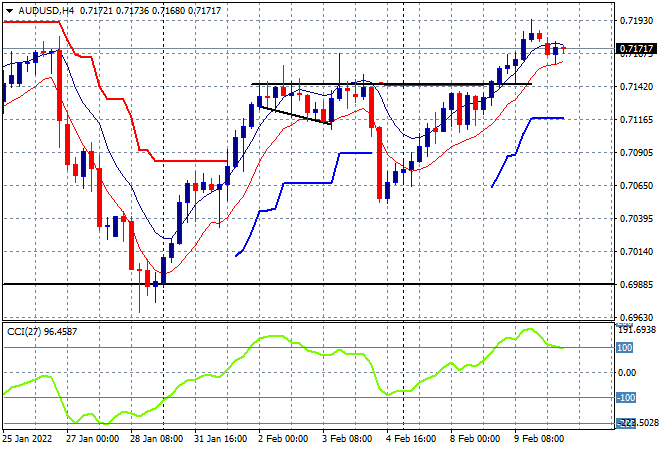Screen dimensions: 660x450
Task: Select the horizontal support line at 0.69885
Action: point(308,284)
